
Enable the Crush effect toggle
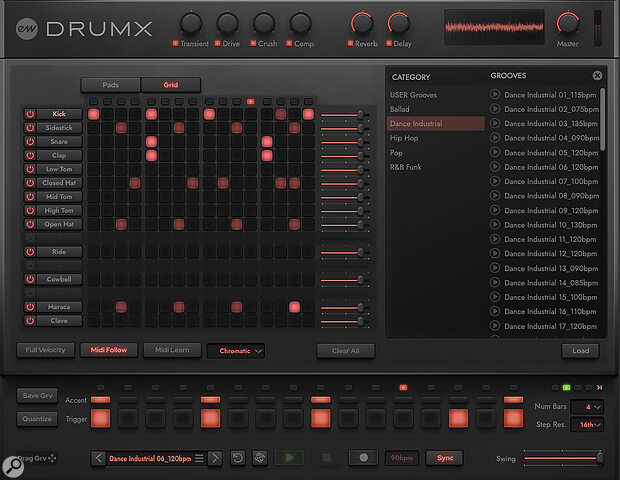[x=253, y=43]
